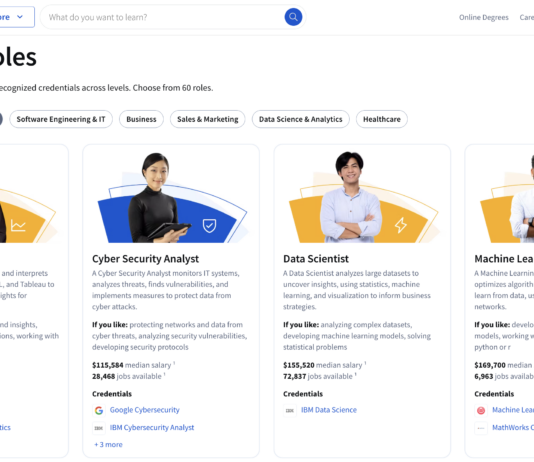Click the line chart icon on leftmost card

(x=18, y=225)
